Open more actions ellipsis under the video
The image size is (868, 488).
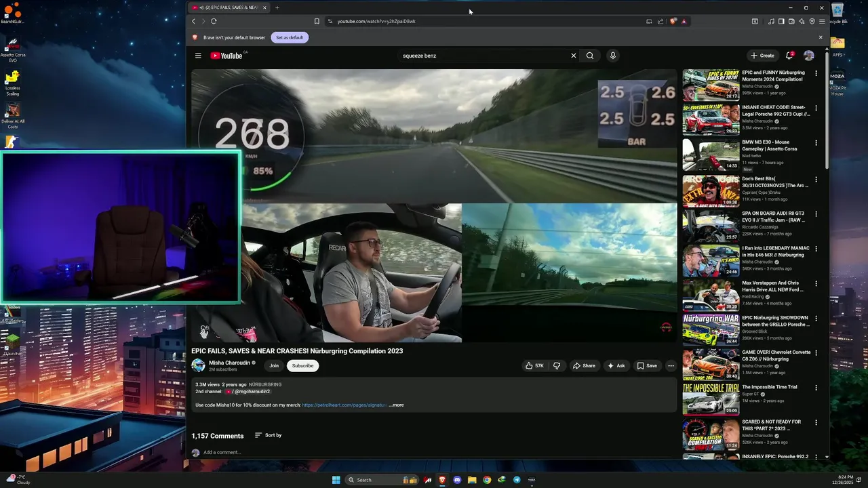click(671, 365)
